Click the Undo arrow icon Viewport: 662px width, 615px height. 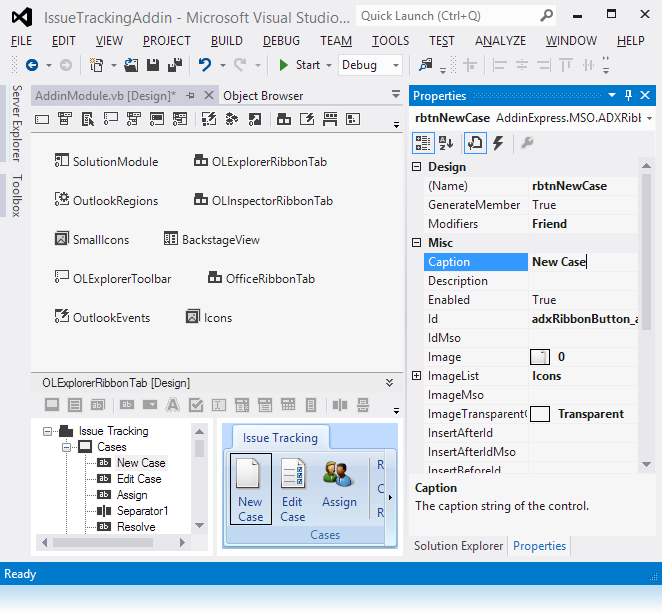click(205, 65)
